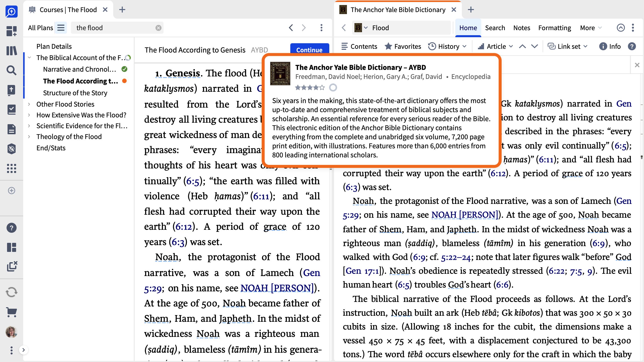Go back in Courses panel history
Screen dimensions: 644x362
[x=291, y=28]
